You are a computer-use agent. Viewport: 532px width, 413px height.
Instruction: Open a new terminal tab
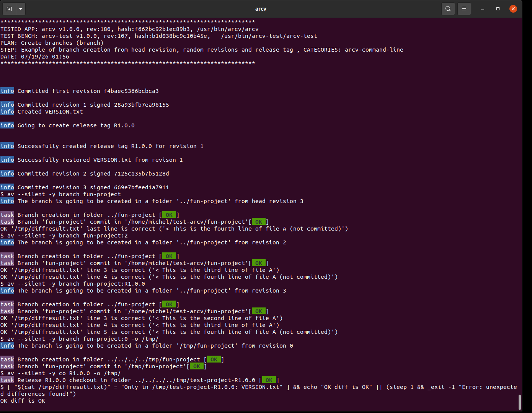coord(9,9)
